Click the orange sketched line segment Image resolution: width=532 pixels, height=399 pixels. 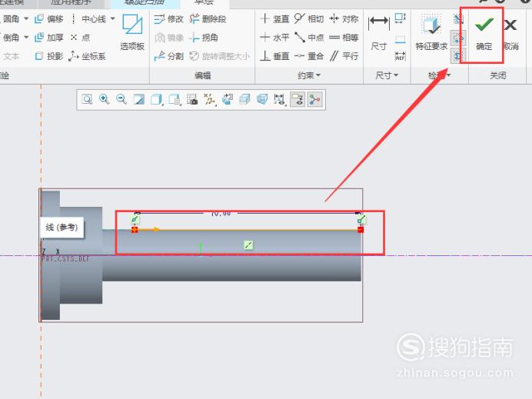[248, 230]
